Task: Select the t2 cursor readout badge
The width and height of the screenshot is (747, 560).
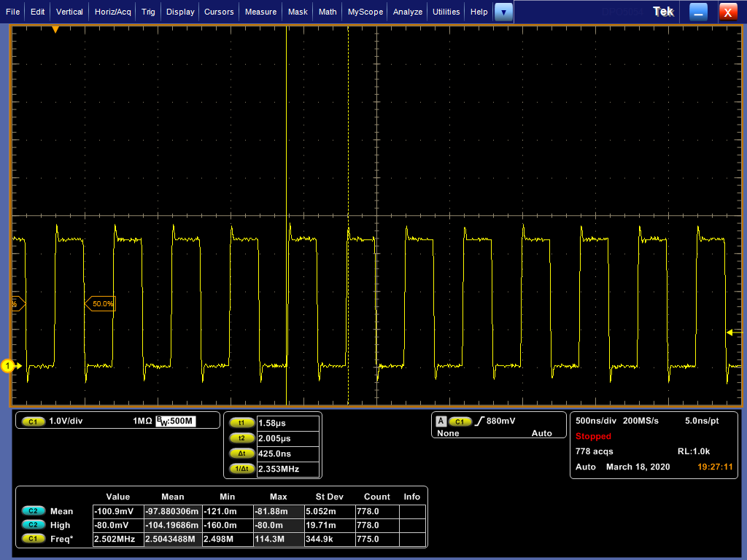Action: click(x=241, y=438)
